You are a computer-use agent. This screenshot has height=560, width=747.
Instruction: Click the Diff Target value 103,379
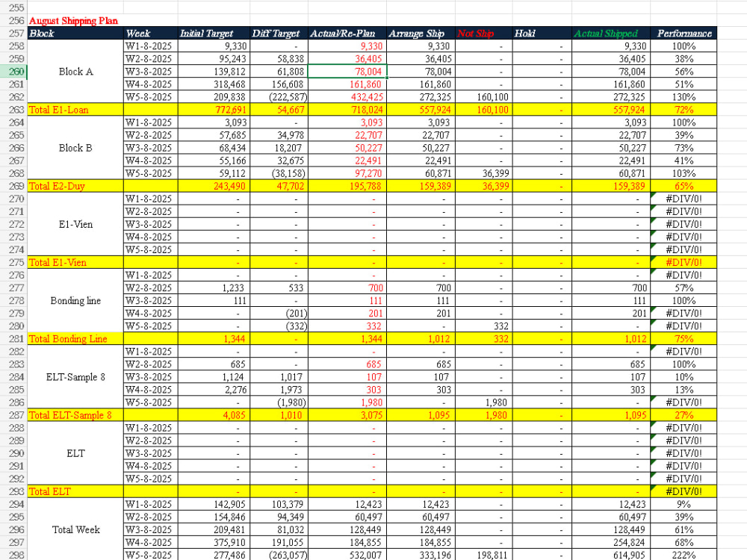[279, 504]
